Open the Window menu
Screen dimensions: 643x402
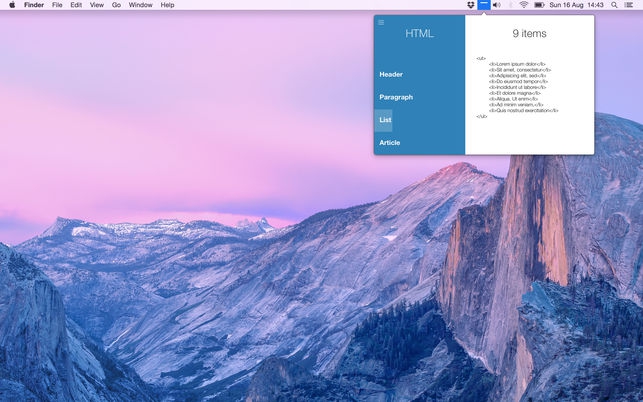tap(140, 5)
